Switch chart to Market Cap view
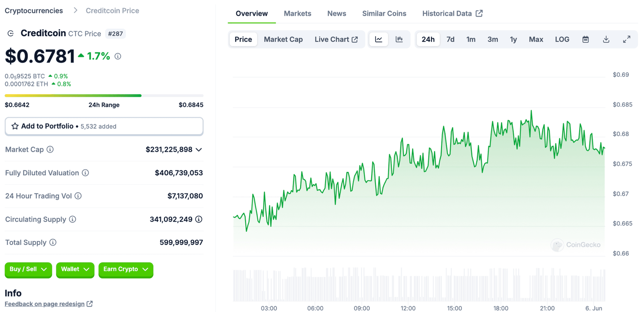This screenshot has width=644, height=312. [x=283, y=39]
